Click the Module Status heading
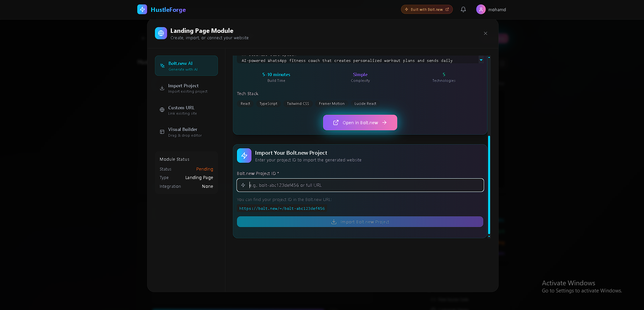The image size is (644, 310). point(175,159)
